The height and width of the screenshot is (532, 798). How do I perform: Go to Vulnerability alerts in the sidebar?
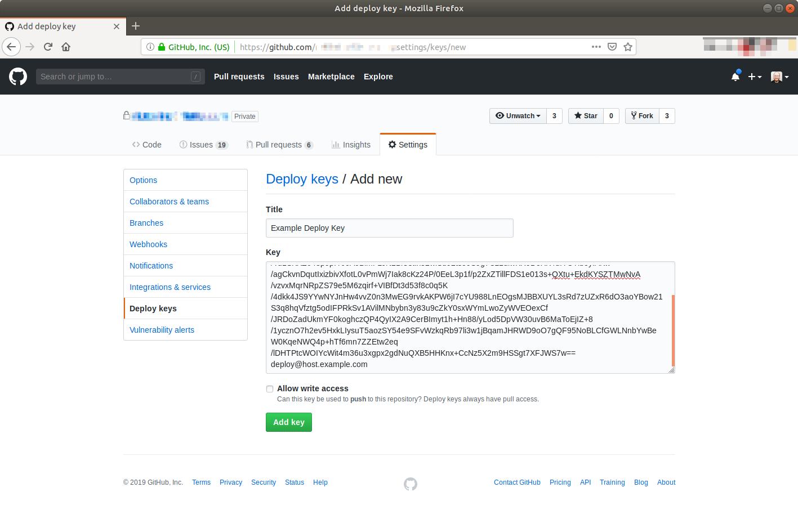point(162,329)
